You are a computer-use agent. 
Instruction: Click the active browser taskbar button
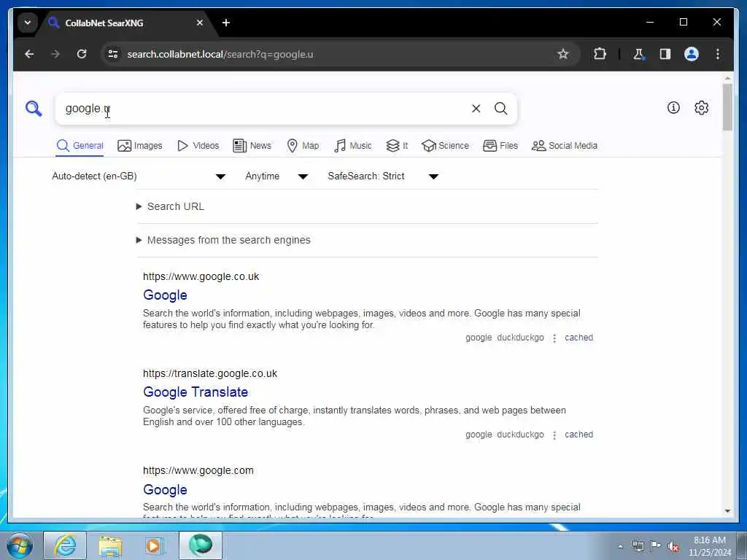point(201,545)
